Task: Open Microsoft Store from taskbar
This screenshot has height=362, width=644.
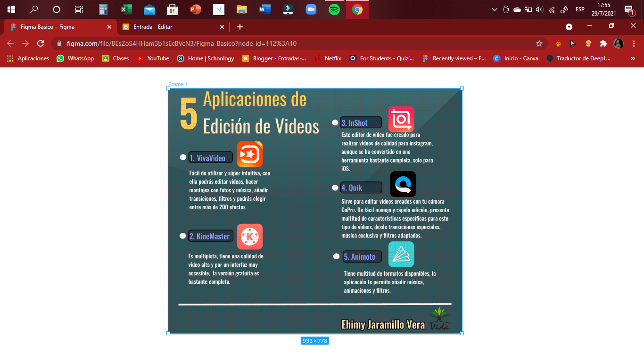Action: point(173,9)
